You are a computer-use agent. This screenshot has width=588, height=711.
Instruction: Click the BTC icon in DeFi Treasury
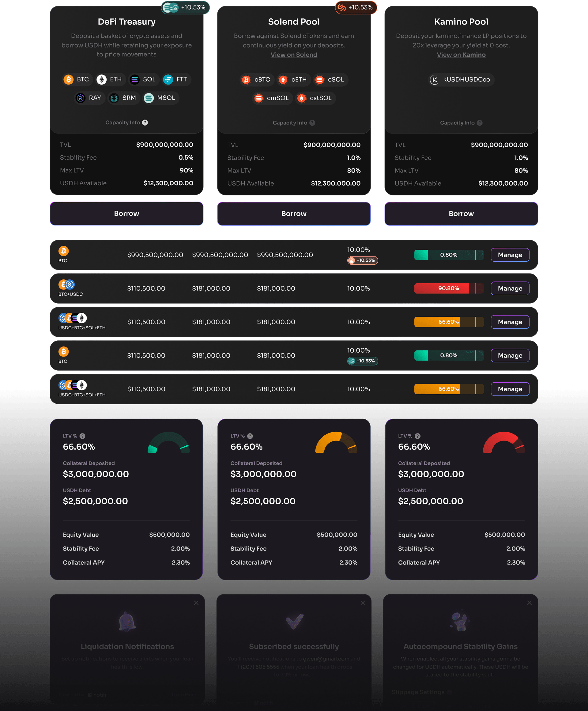pyautogui.click(x=69, y=79)
